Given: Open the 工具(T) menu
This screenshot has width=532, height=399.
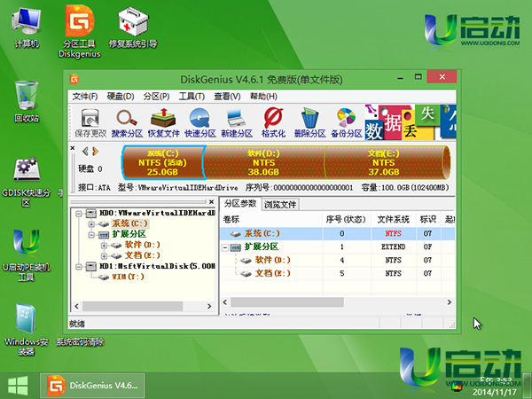Looking at the screenshot, I should (192, 97).
